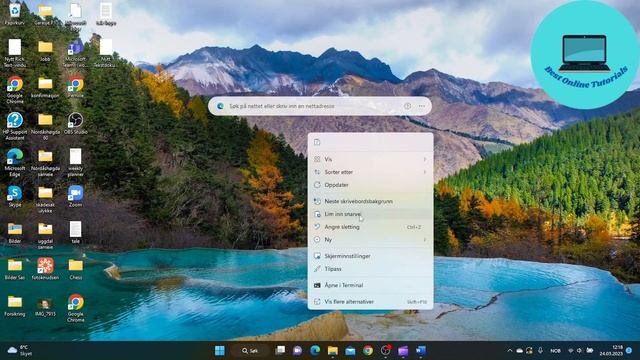Open Task View on the taskbar
Viewport: 640px width, 360px height.
point(280,350)
